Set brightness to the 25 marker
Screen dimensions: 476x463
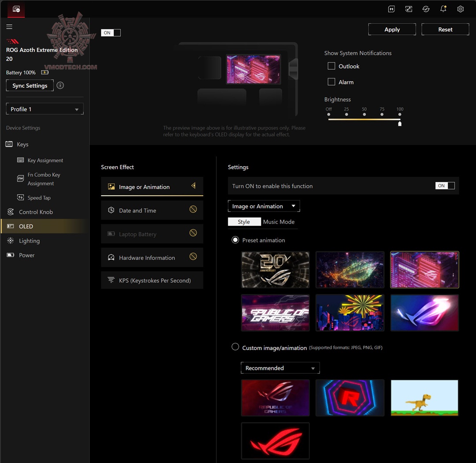346,114
